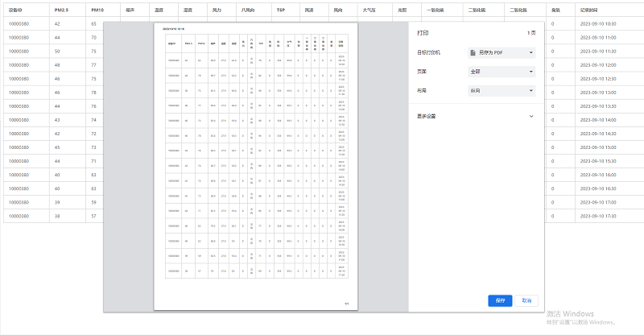Click the Cancel (取消) button
The height and width of the screenshot is (335, 644).
526,300
